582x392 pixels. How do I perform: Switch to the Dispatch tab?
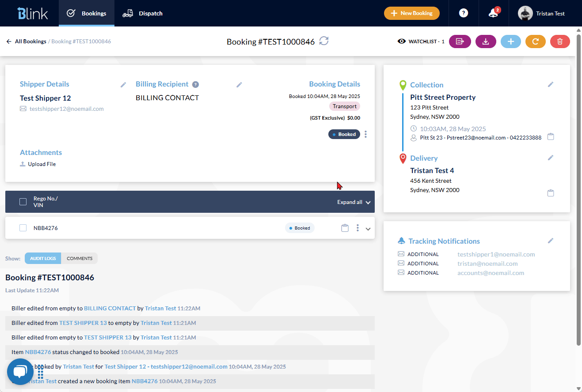coord(143,13)
